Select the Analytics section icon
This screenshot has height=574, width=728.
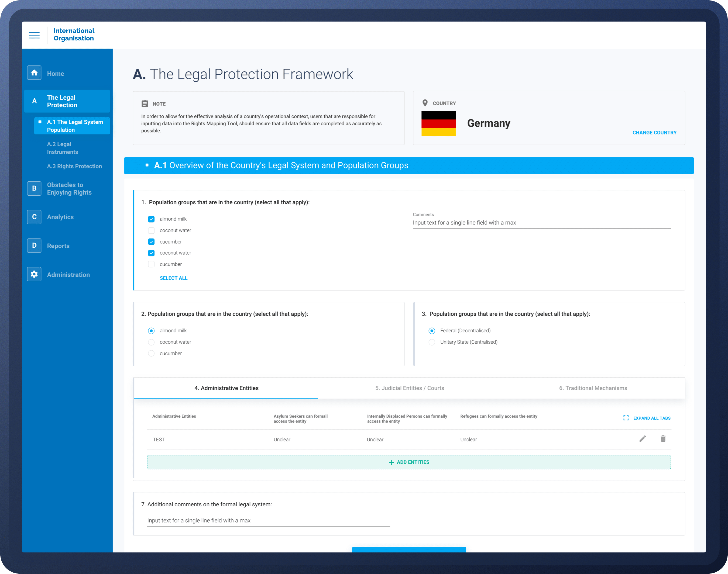click(x=34, y=217)
